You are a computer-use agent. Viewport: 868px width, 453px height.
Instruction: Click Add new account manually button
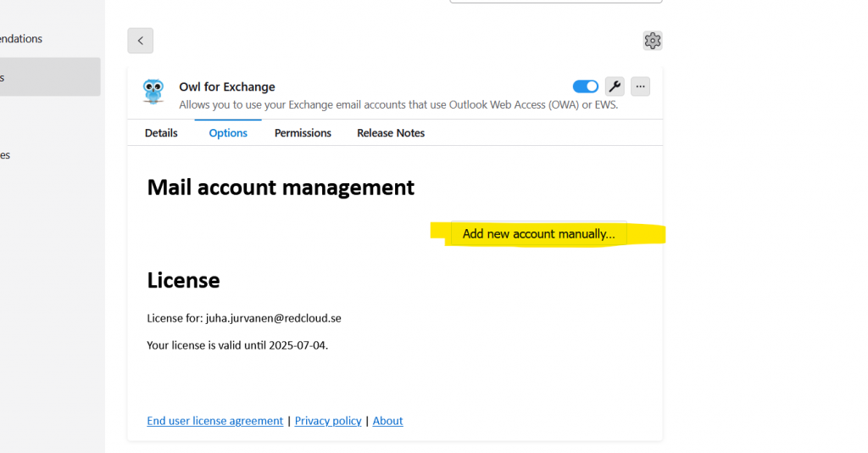point(538,233)
